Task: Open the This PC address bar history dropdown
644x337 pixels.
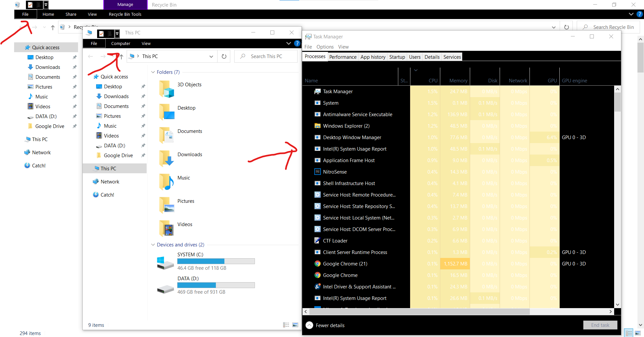Action: (211, 56)
